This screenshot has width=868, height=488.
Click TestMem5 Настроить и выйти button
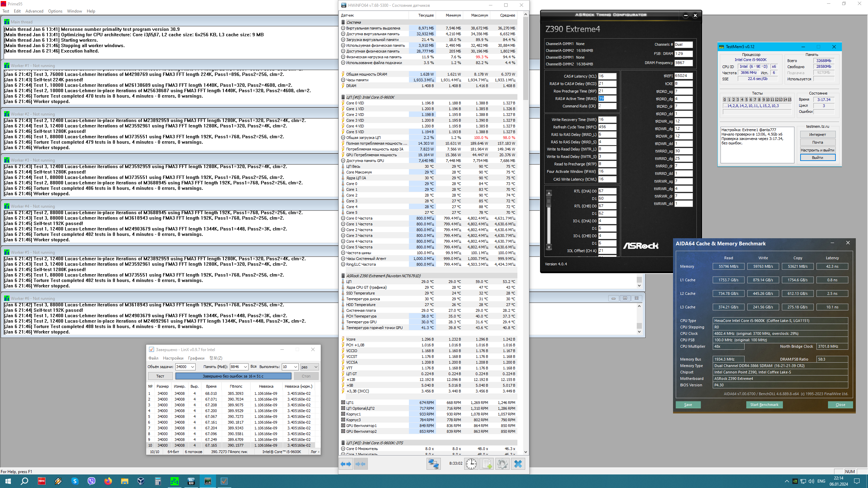tap(817, 150)
